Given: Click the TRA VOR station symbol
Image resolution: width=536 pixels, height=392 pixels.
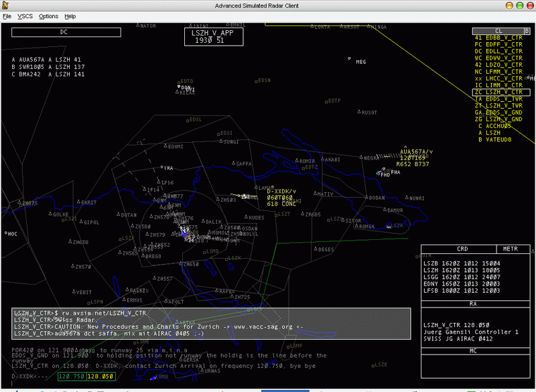Looking at the screenshot, I should [163, 168].
